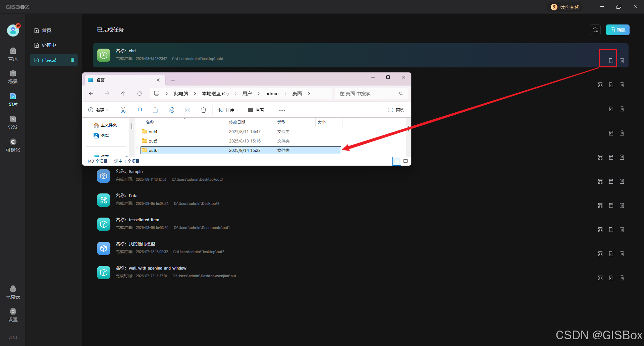Open structure view for 我的通用模型 task
Image resolution: width=644 pixels, height=346 pixels.
tap(600, 254)
